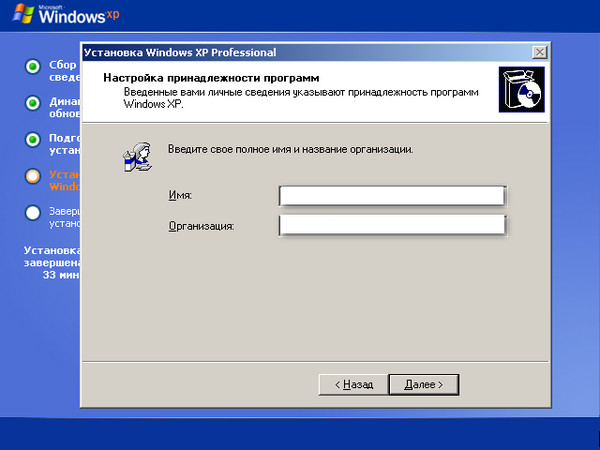This screenshot has height=450, width=600.
Task: Go back using the Назад button
Action: pyautogui.click(x=354, y=384)
